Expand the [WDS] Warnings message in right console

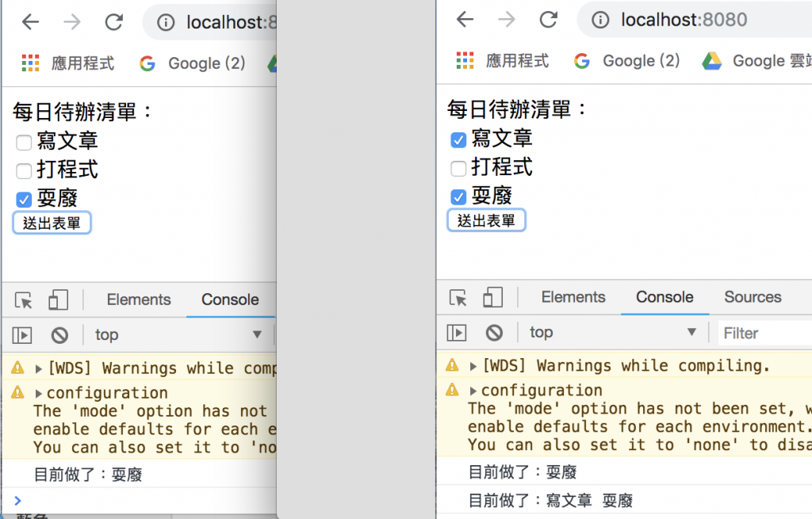click(x=473, y=366)
